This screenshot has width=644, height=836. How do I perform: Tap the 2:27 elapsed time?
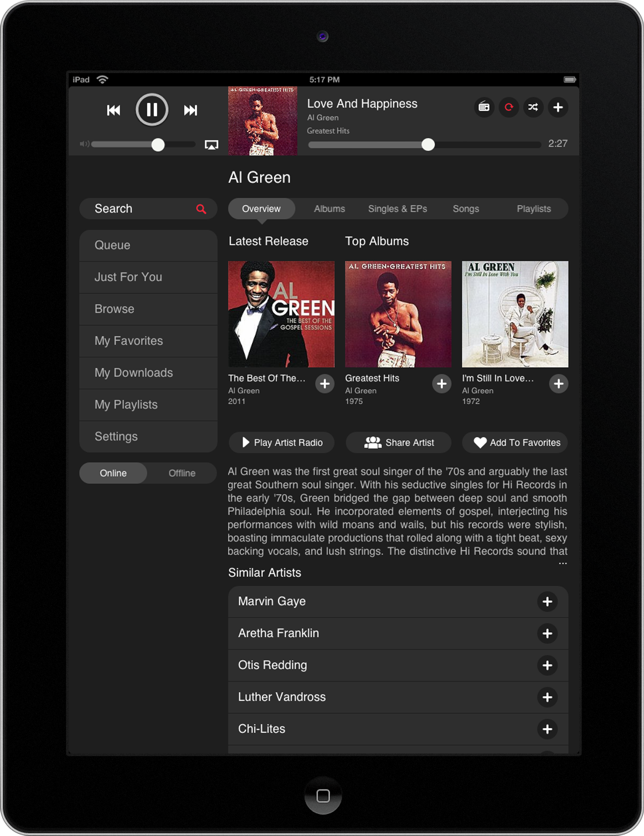tap(558, 144)
